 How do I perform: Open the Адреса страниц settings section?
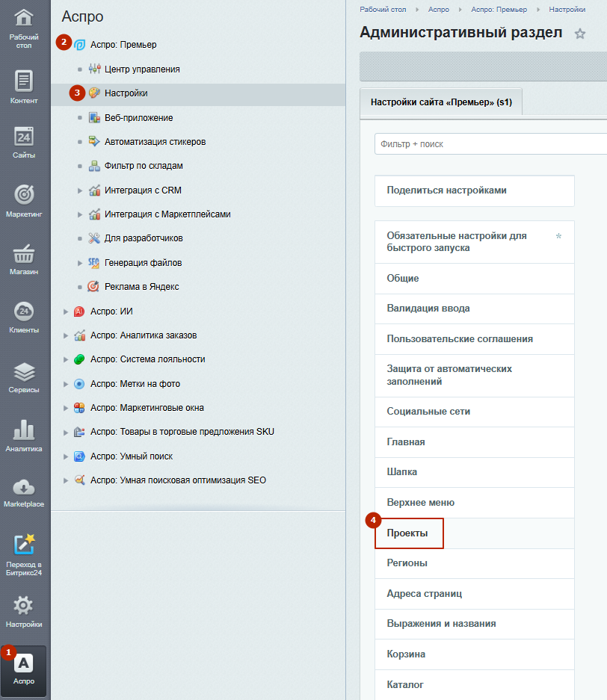[475, 594]
